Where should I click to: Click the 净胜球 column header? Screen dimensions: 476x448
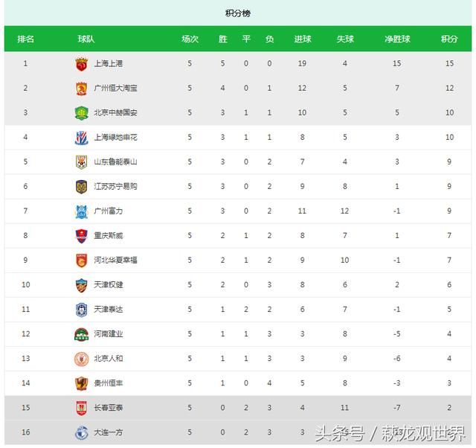[x=397, y=39]
